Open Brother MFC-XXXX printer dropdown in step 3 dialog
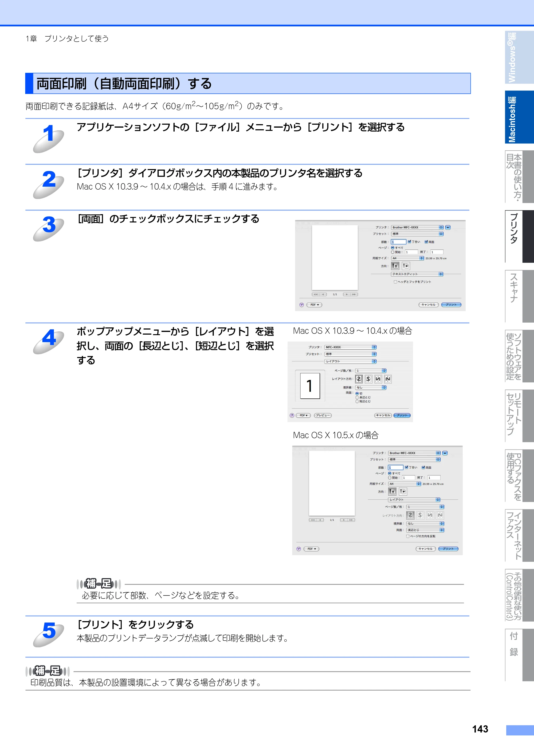This screenshot has width=534, height=756. click(x=417, y=227)
